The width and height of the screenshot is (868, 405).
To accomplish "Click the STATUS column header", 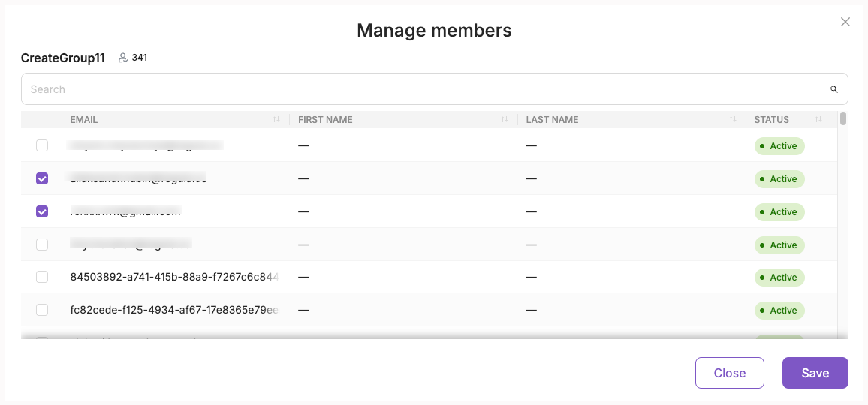I will coord(772,119).
